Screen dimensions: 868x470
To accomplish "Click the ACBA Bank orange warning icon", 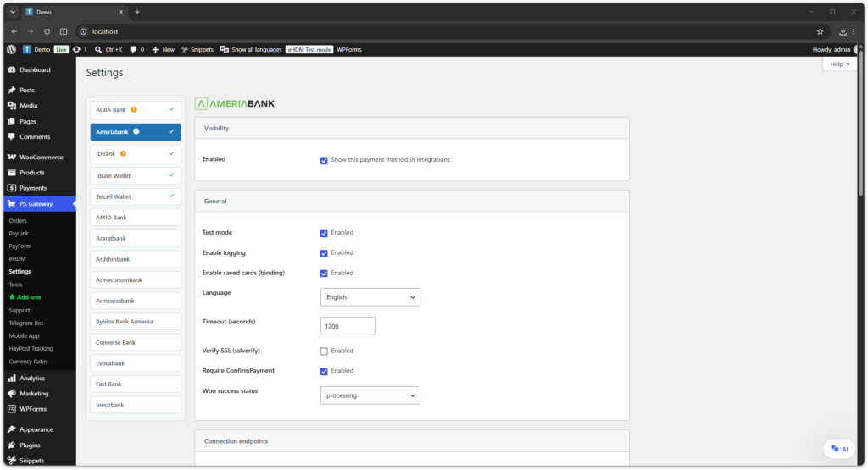I will 134,109.
